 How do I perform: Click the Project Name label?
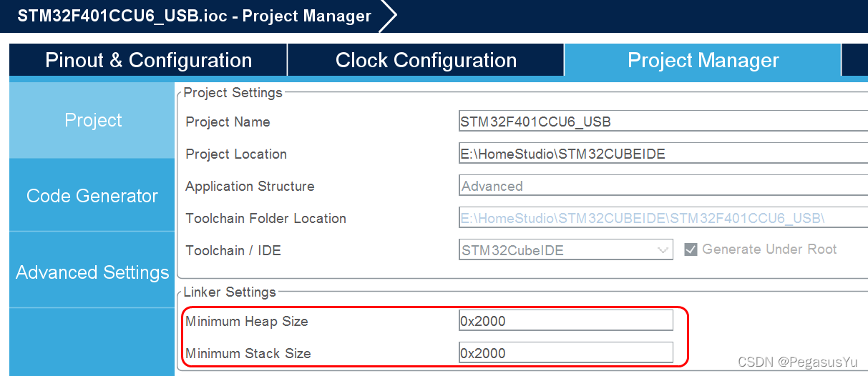[228, 122]
